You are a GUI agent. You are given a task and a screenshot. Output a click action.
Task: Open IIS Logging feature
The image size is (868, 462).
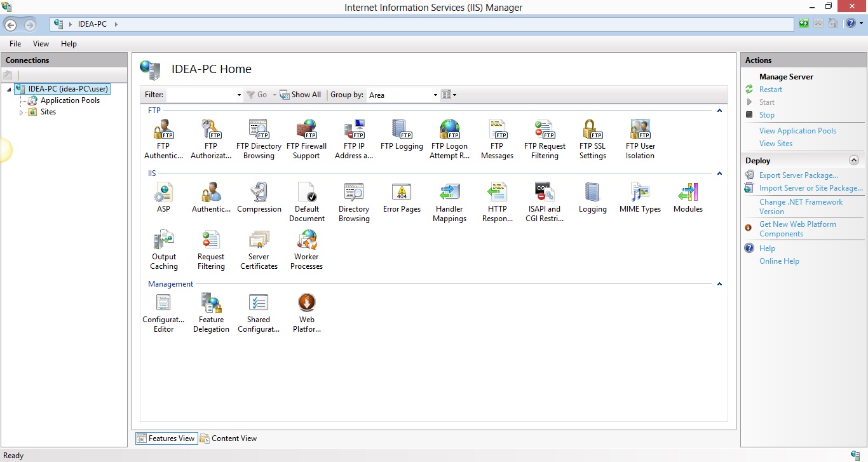592,198
